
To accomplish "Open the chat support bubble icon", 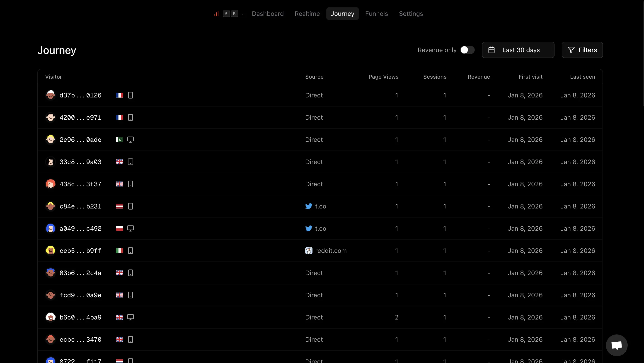I will click(617, 345).
